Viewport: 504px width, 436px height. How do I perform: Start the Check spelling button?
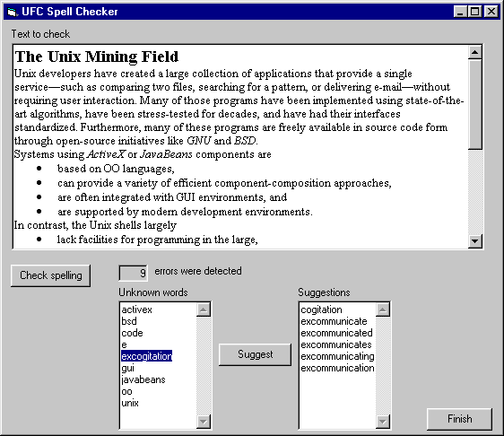50,275
